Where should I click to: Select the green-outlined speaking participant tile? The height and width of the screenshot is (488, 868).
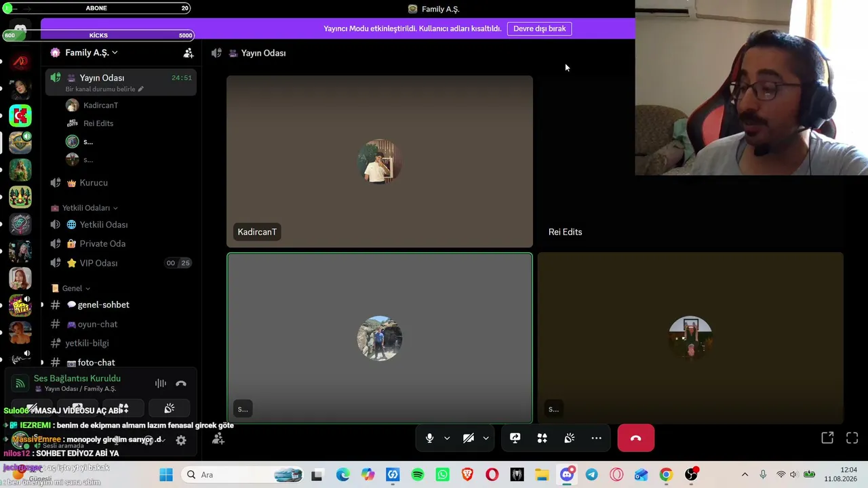click(x=380, y=338)
